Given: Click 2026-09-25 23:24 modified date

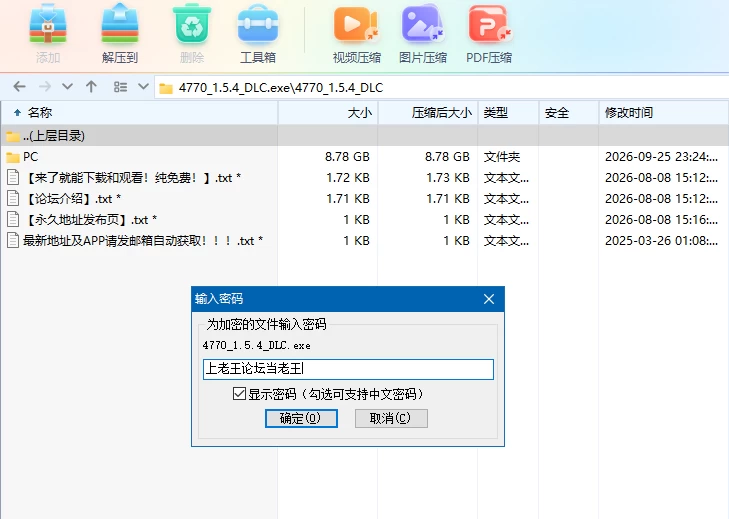Looking at the screenshot, I should (x=661, y=157).
